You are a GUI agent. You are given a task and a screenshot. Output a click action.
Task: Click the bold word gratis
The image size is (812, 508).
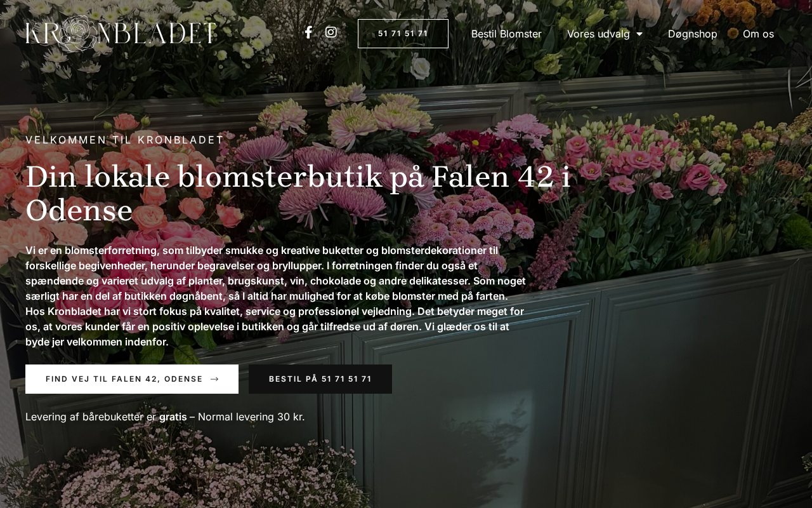tap(173, 417)
